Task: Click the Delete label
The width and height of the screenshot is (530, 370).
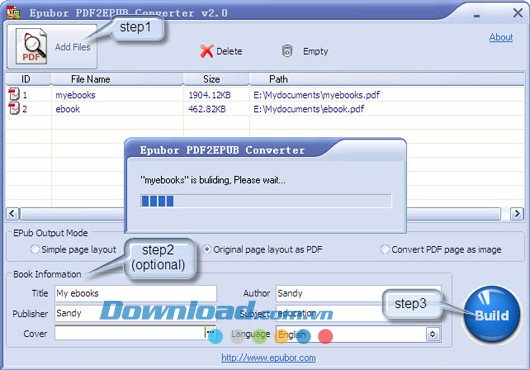Action: click(229, 51)
